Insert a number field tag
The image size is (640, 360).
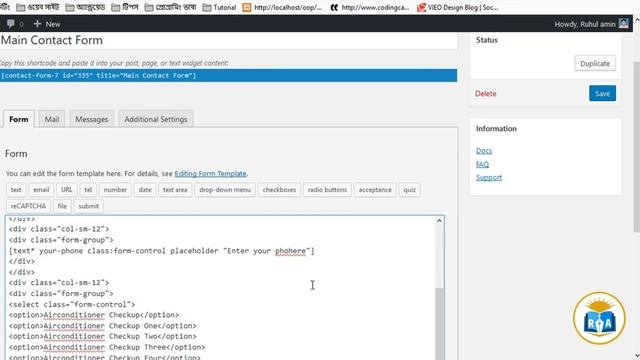(x=115, y=190)
